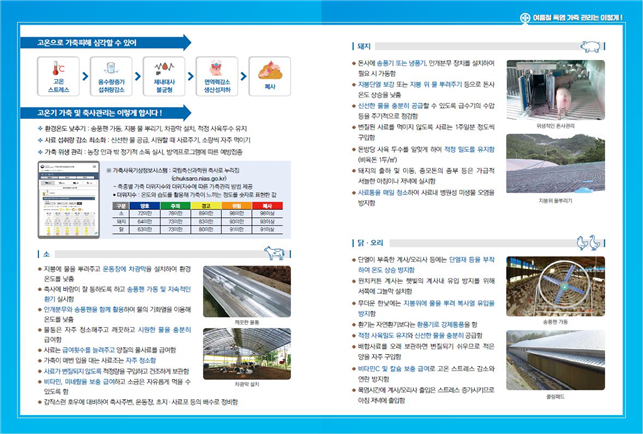Screen dimensions: 643x434
Task: Open the chuksaro.nias.go.kr web address
Action: pos(198,178)
